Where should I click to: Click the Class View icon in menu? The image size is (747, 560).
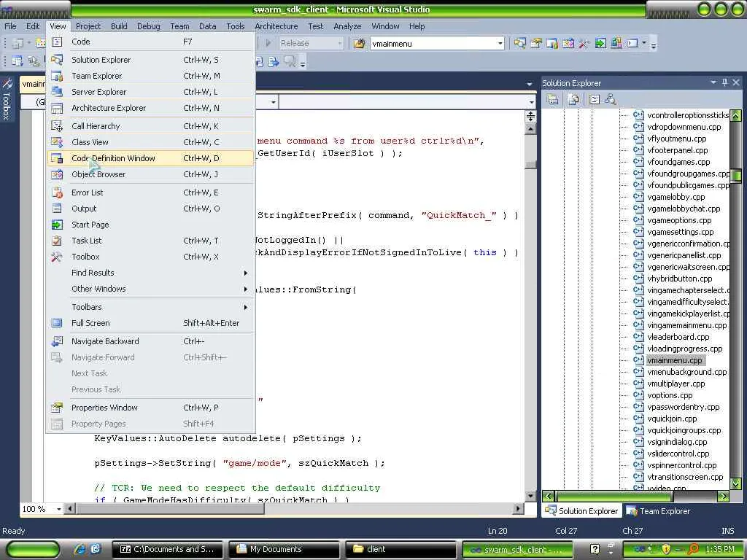[x=57, y=142]
